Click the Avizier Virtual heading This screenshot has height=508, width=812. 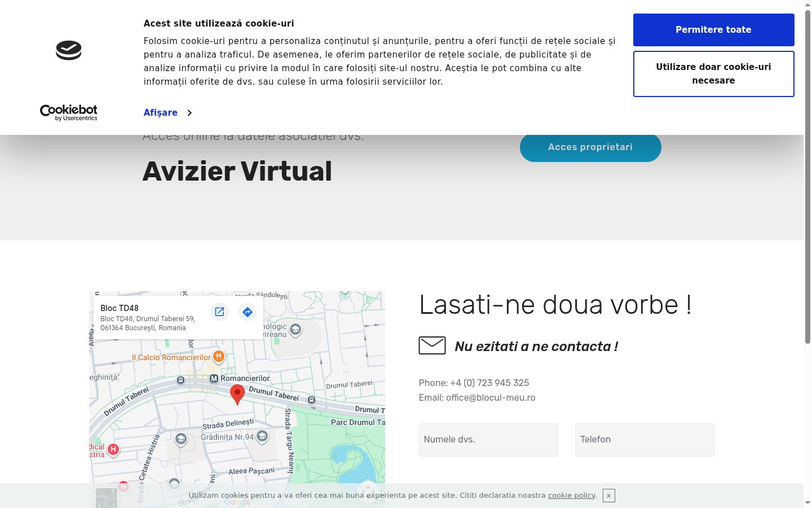click(x=237, y=171)
